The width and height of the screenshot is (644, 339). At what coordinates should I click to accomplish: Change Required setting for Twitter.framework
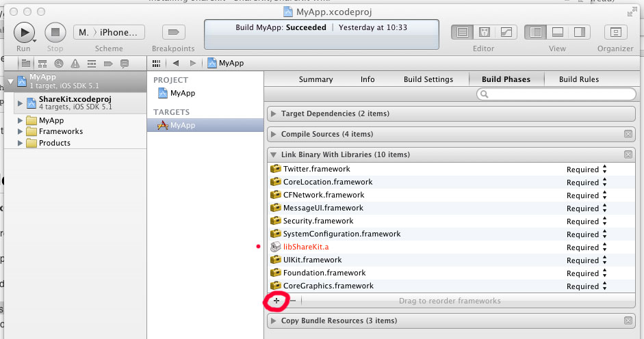tap(587, 169)
